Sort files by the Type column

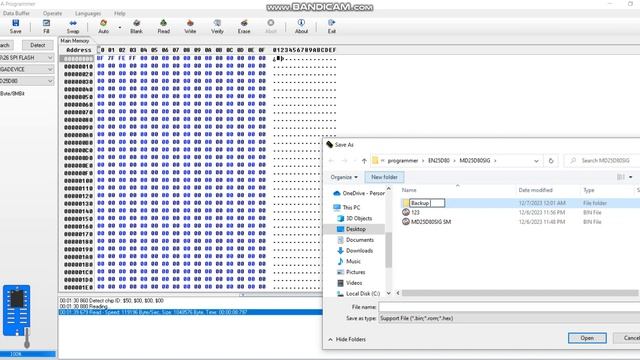point(589,190)
